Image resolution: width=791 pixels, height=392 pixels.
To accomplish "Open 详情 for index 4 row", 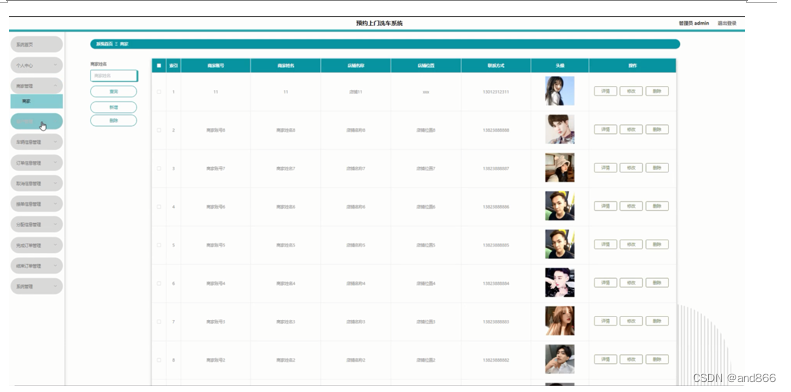I will (x=605, y=206).
